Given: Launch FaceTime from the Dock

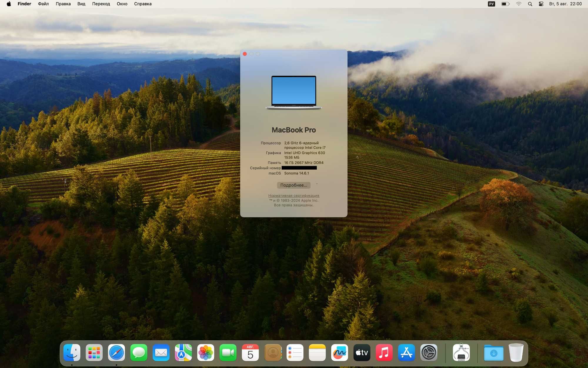Looking at the screenshot, I should pos(228,352).
